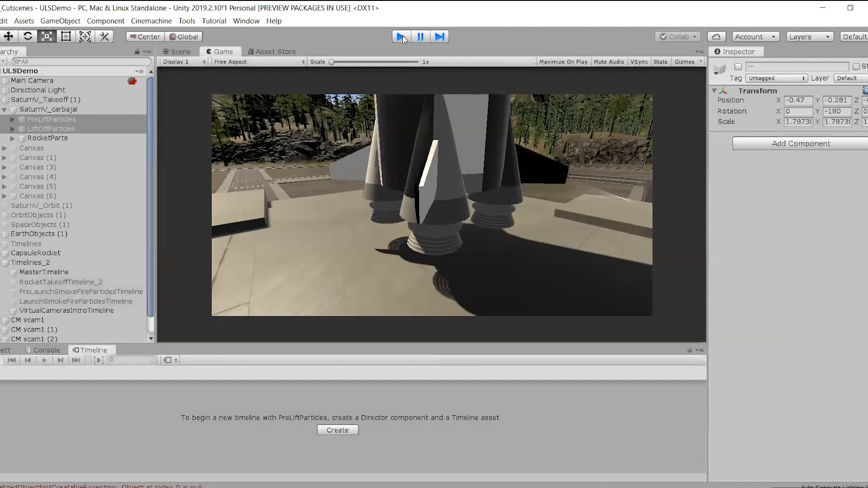Switch to the Asset Store tab

(x=272, y=52)
